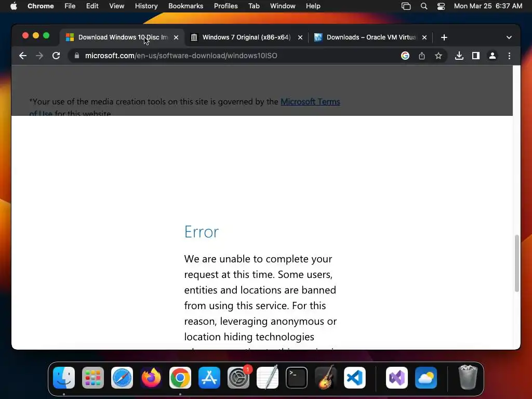Toggle Chrome side panel
The image size is (532, 399).
click(x=476, y=56)
